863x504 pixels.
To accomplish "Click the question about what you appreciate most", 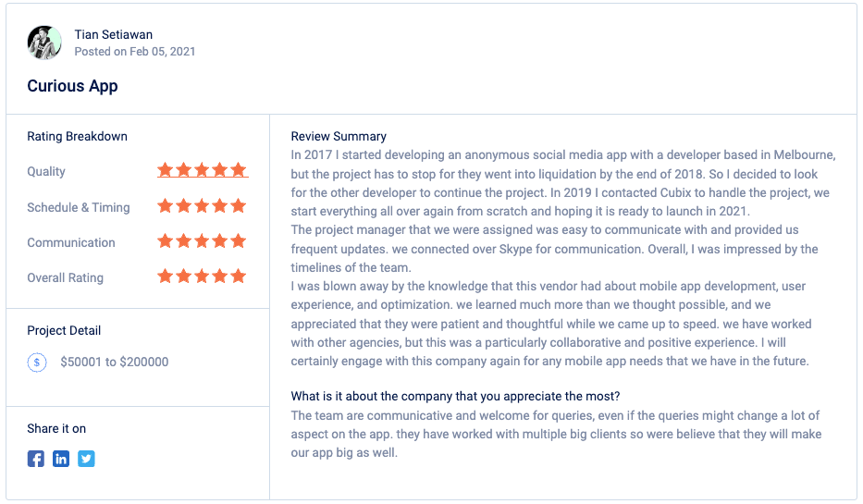I will point(455,396).
